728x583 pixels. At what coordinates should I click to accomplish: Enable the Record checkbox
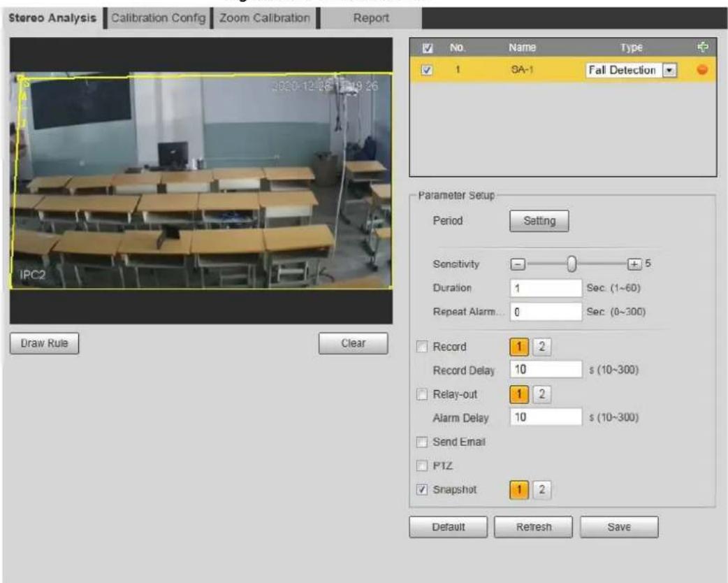(422, 347)
